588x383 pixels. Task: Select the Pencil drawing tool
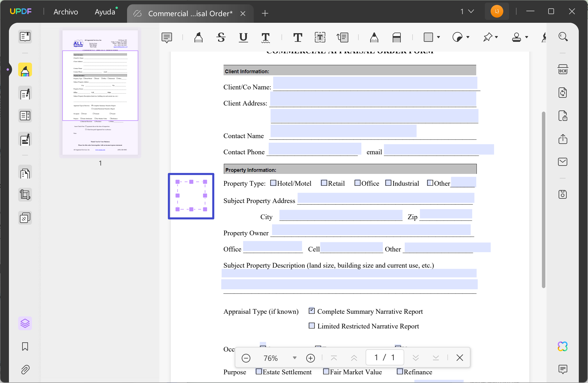[374, 37]
